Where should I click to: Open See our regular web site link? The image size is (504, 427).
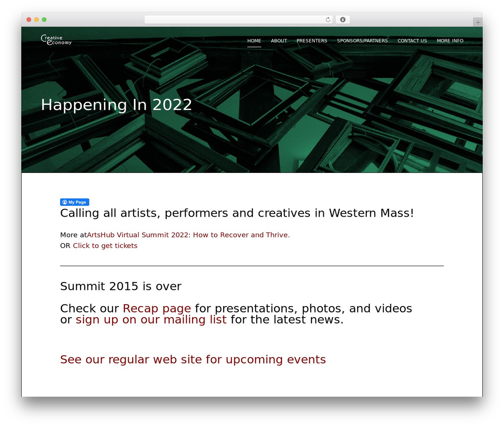pos(193,359)
